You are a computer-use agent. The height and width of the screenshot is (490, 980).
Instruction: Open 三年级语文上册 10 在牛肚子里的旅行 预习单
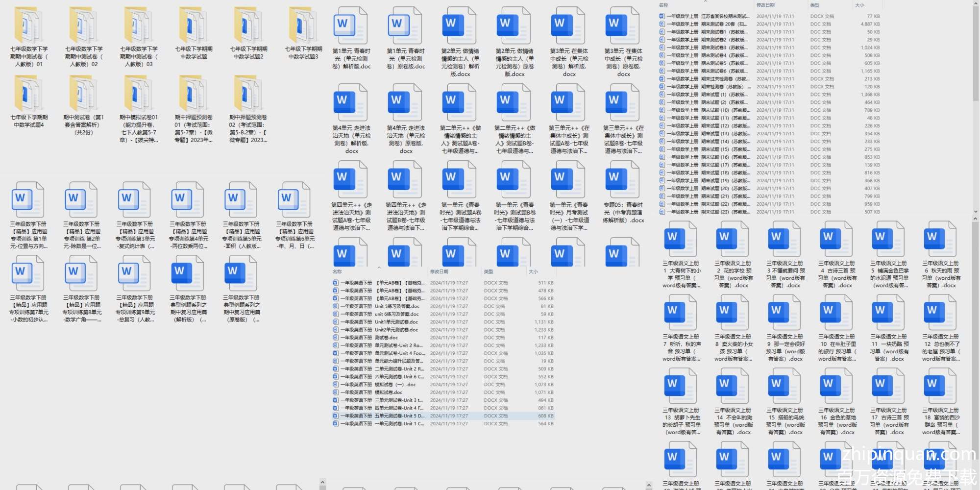point(836,312)
